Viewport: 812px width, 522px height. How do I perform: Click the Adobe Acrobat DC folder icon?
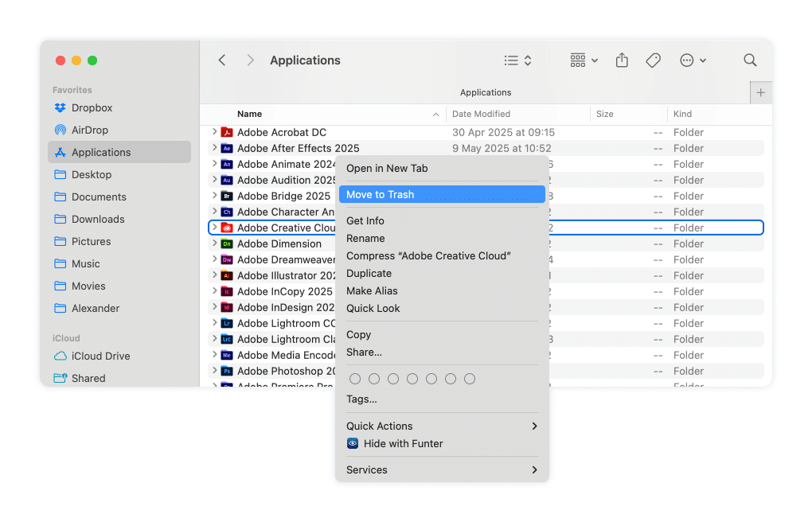pyautogui.click(x=226, y=132)
